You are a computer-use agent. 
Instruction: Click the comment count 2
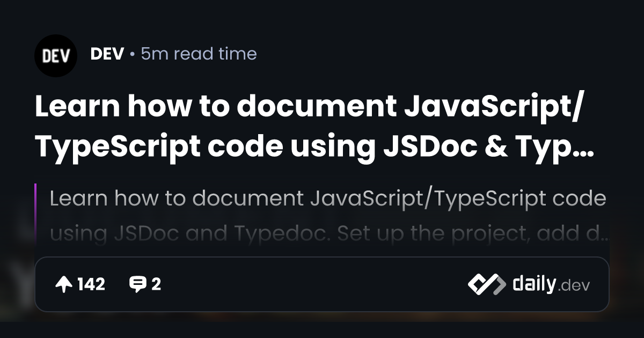[156, 284]
